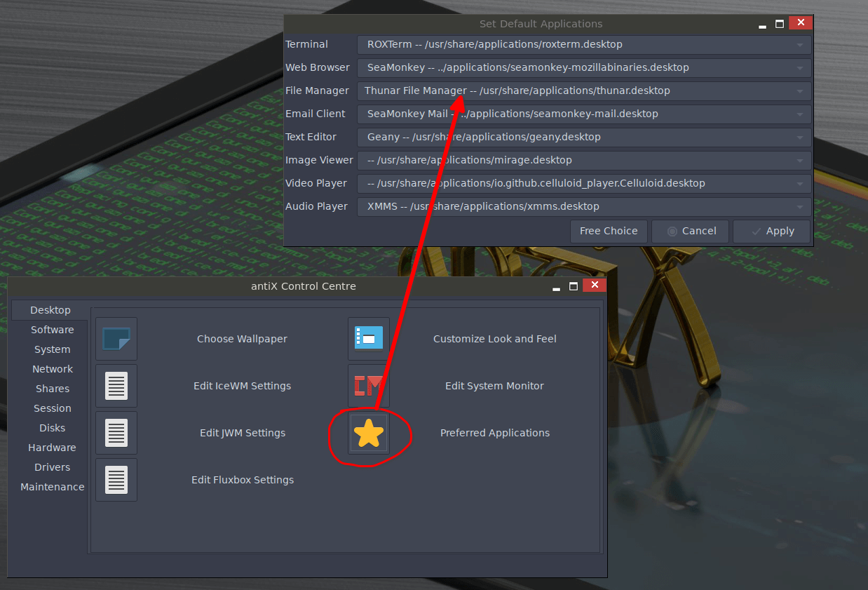The image size is (868, 590).
Task: Open the Choose Wallpaper icon
Action: pos(116,339)
